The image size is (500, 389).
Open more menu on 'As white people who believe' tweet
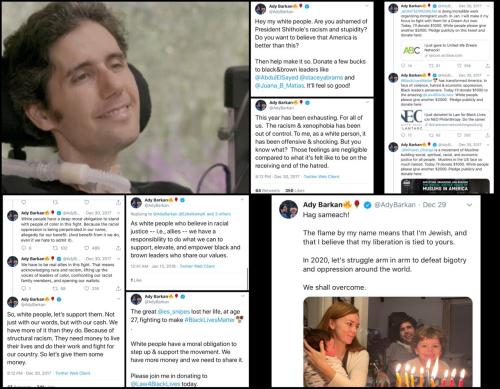coord(242,200)
